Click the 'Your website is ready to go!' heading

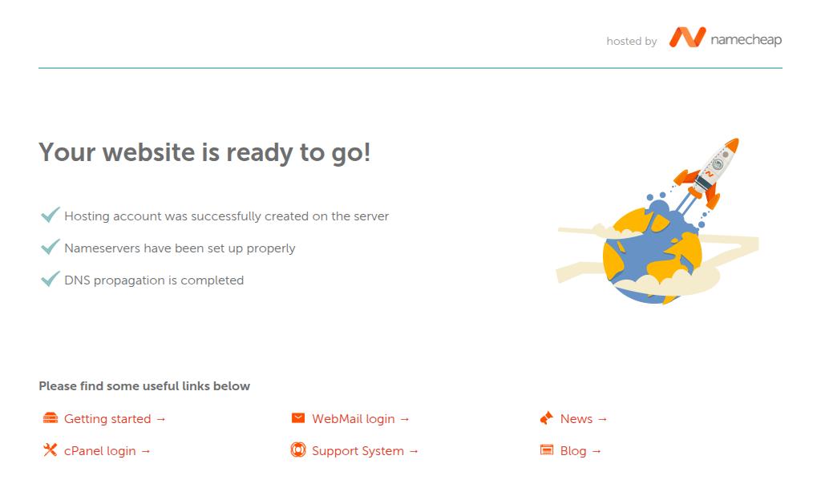(204, 153)
